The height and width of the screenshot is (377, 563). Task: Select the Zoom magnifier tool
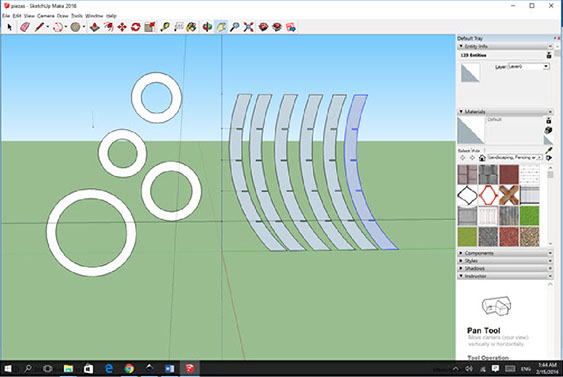(234, 27)
